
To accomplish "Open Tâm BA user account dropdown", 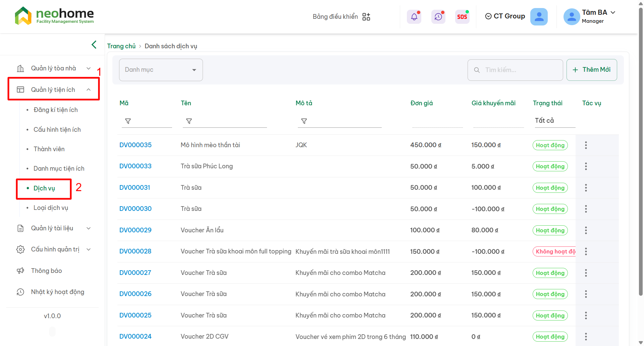I will (x=598, y=16).
